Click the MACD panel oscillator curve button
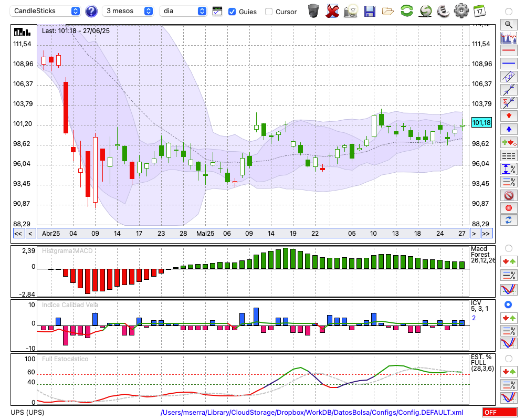The width and height of the screenshot is (525, 420). 509,289
